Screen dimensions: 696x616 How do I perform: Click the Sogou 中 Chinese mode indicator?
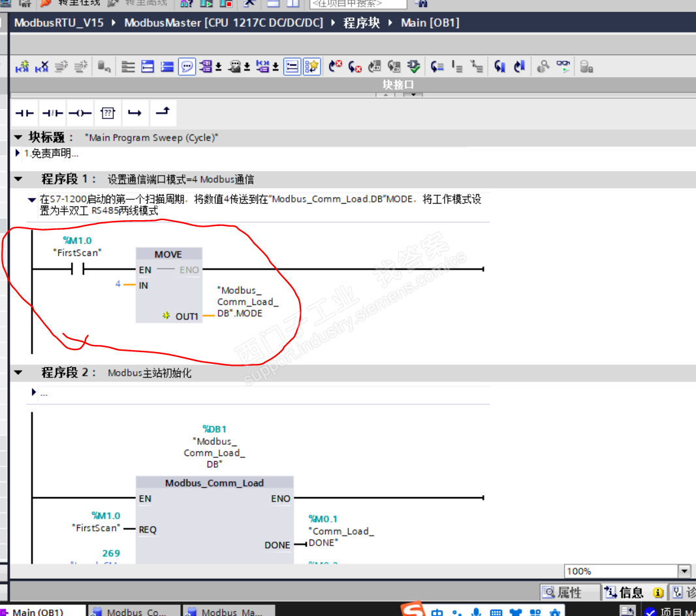[437, 612]
